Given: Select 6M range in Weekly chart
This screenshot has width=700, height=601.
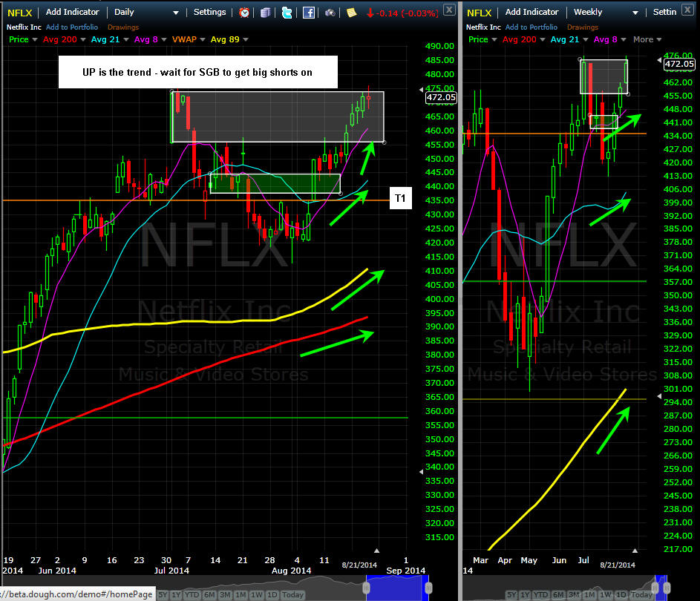Looking at the screenshot, I should pyautogui.click(x=558, y=595).
